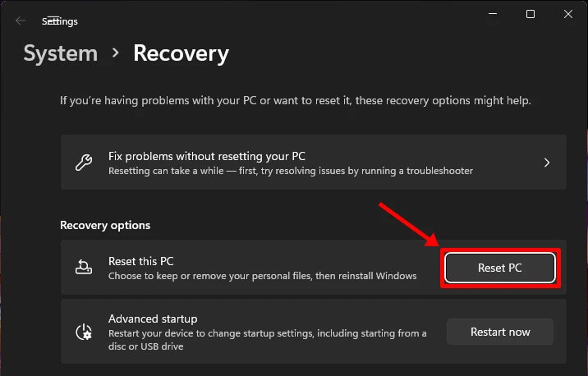Click the Recovery page heading
This screenshot has width=588, height=376.
(181, 53)
